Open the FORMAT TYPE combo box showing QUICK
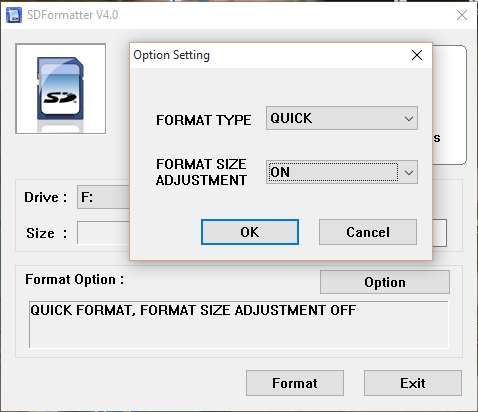478x412 pixels. pos(342,118)
